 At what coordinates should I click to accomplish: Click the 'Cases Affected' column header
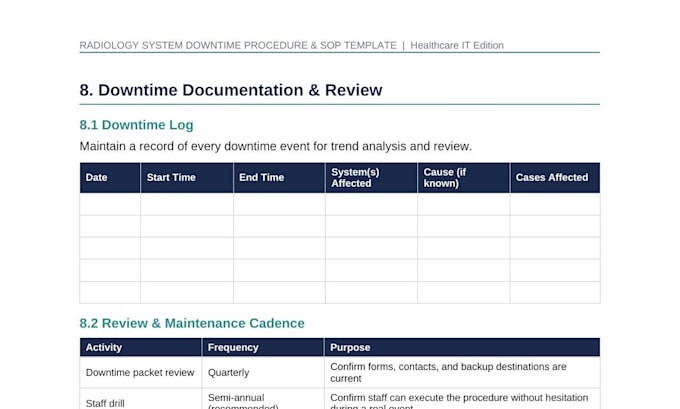click(555, 178)
